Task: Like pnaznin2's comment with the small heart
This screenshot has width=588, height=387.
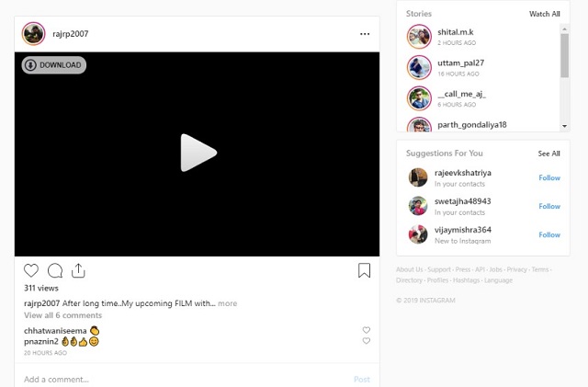Action: tap(367, 341)
